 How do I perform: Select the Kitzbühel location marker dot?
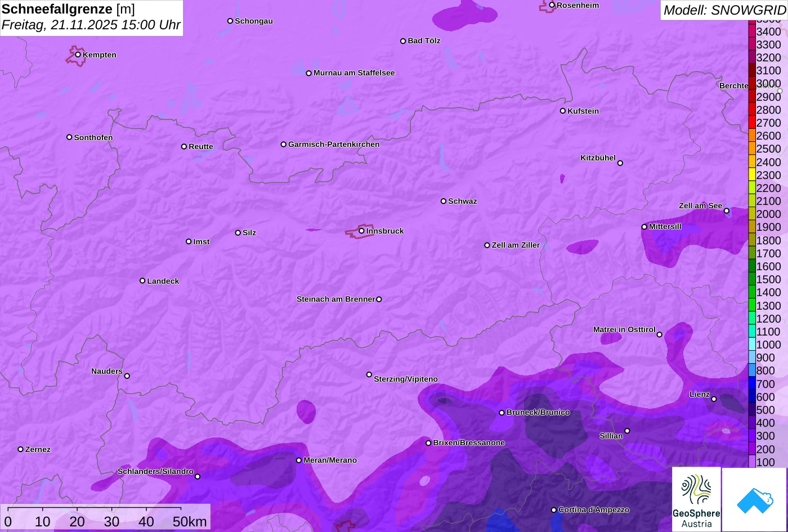pyautogui.click(x=620, y=163)
